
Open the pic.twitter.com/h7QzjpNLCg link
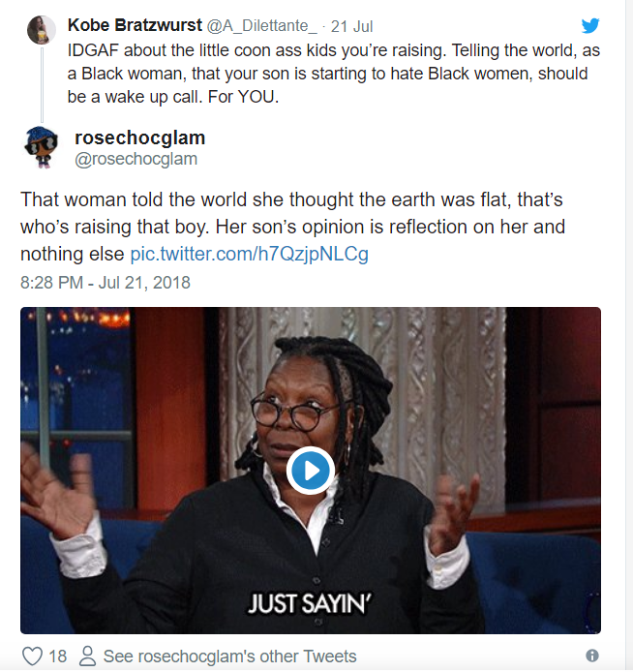(x=250, y=254)
